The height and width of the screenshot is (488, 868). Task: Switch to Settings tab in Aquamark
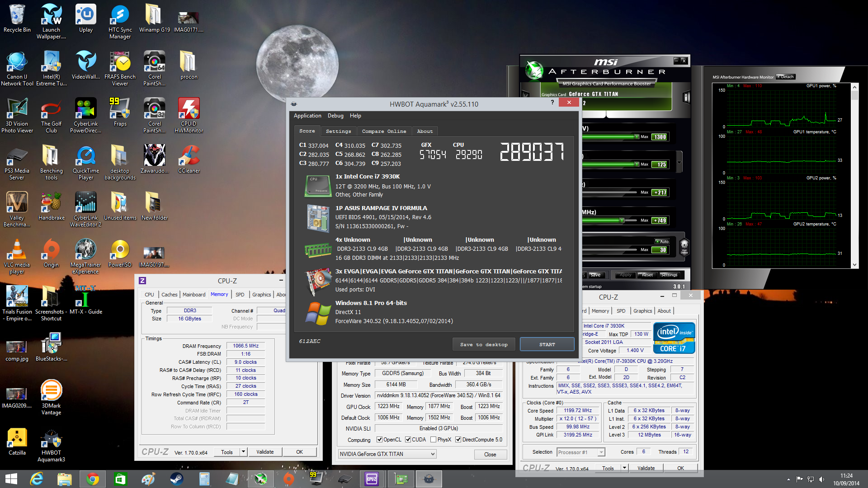(338, 131)
